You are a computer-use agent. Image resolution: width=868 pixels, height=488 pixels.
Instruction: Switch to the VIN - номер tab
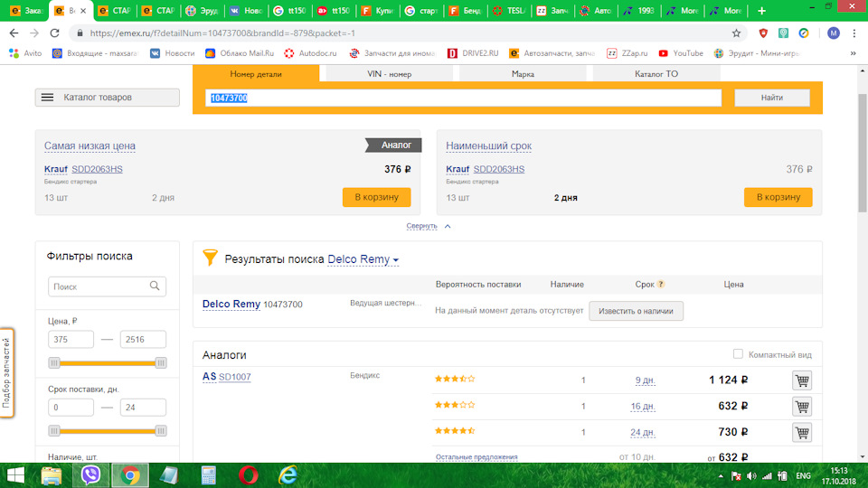click(x=389, y=73)
